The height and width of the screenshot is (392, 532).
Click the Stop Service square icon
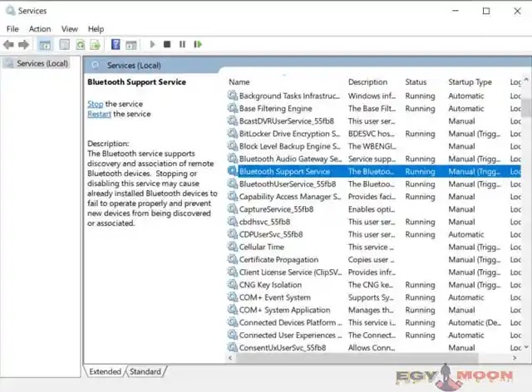[167, 44]
